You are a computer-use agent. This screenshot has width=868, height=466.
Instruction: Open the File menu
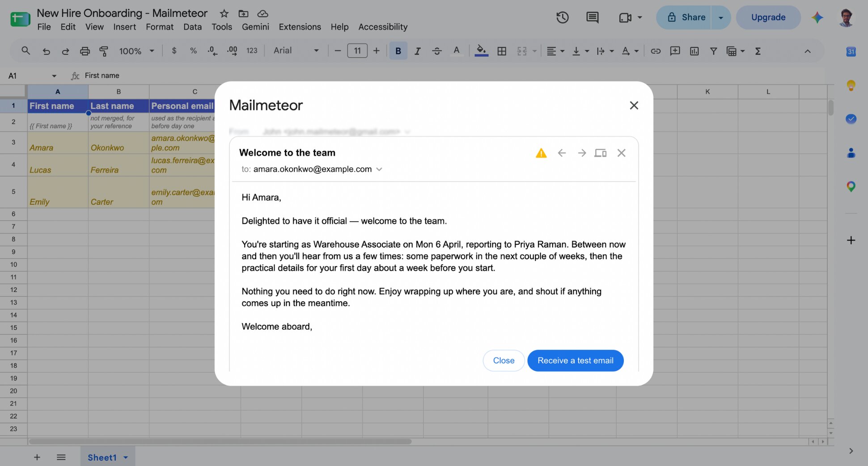[x=44, y=27]
